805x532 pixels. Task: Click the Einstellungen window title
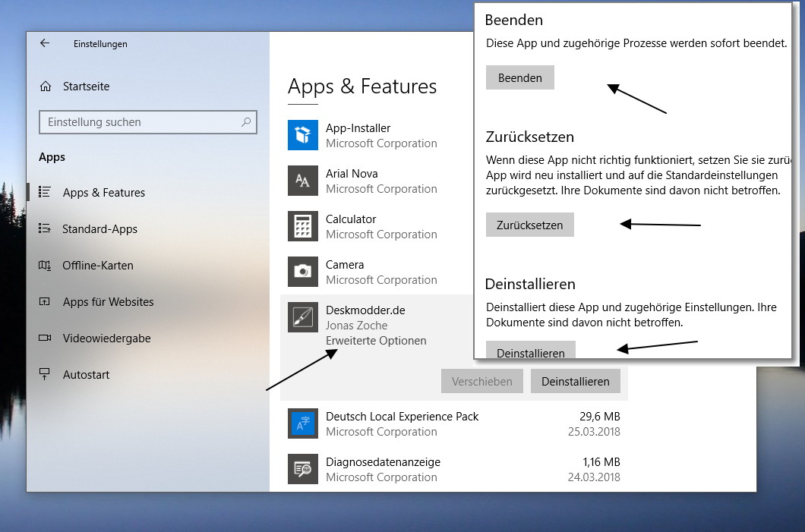(x=100, y=43)
